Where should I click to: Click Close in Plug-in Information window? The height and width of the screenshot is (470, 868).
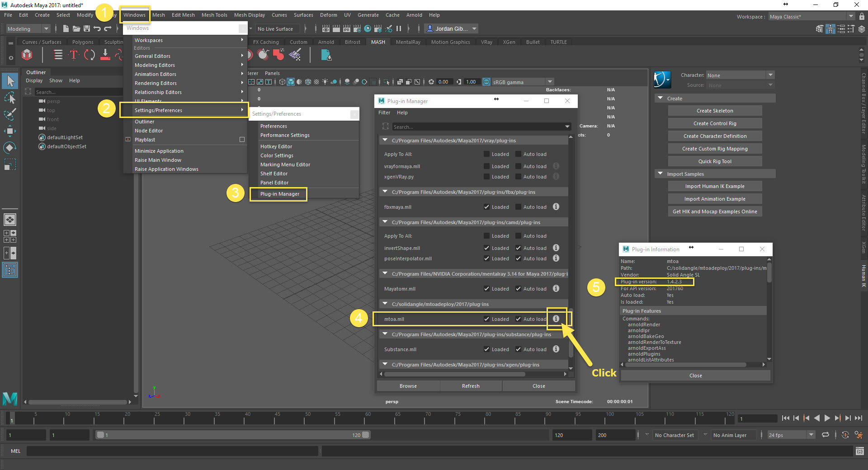coord(695,376)
